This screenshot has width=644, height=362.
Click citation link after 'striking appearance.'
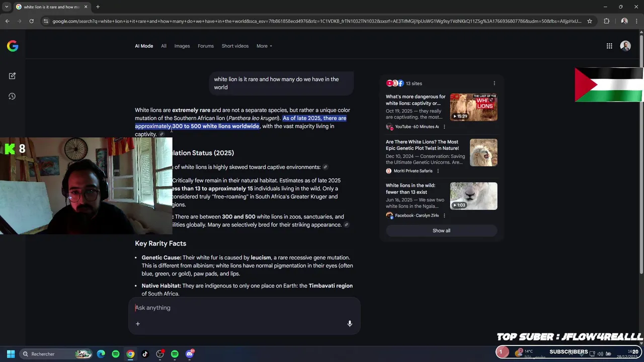[346, 225]
